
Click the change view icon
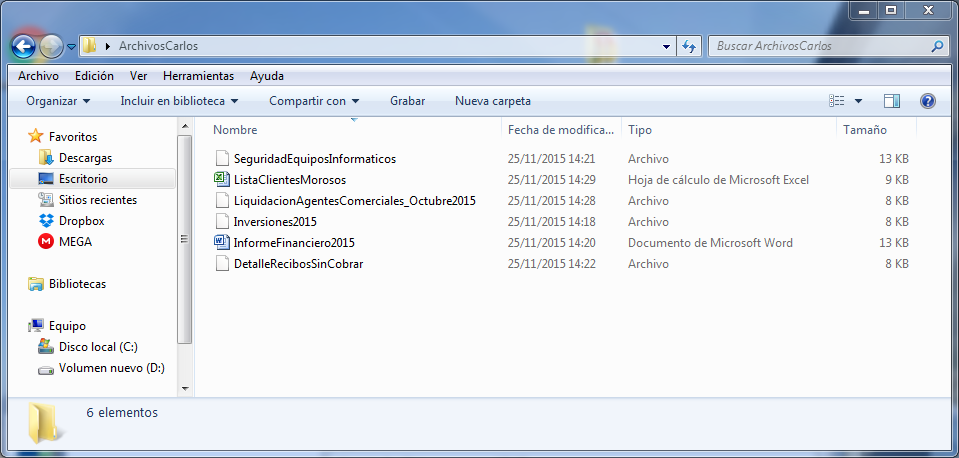tap(837, 101)
